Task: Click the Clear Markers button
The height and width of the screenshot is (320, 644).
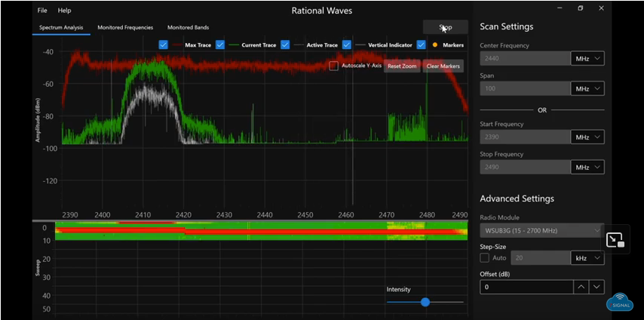Action: 443,66
